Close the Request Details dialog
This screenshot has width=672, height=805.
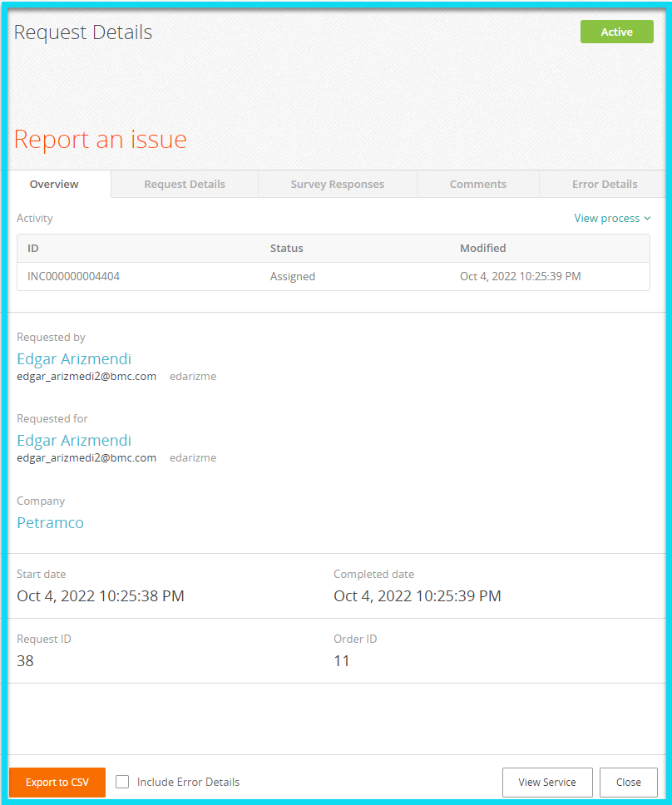(x=628, y=782)
